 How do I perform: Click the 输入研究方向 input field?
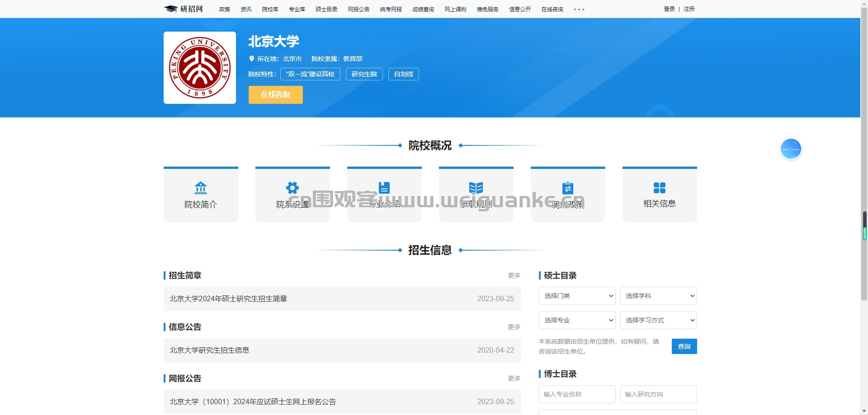tap(658, 394)
